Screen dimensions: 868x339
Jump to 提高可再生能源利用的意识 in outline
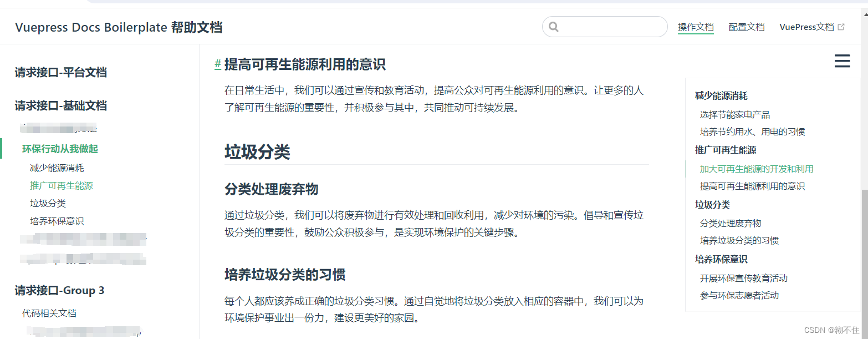tap(752, 186)
